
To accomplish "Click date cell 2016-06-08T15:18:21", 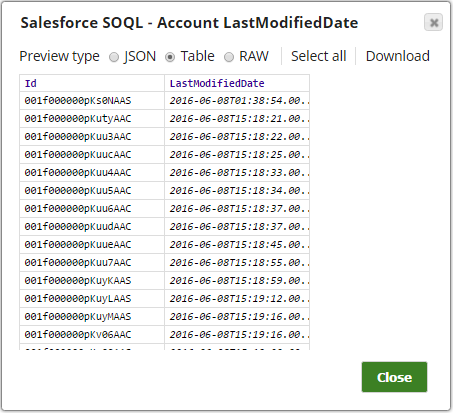I will pyautogui.click(x=237, y=119).
